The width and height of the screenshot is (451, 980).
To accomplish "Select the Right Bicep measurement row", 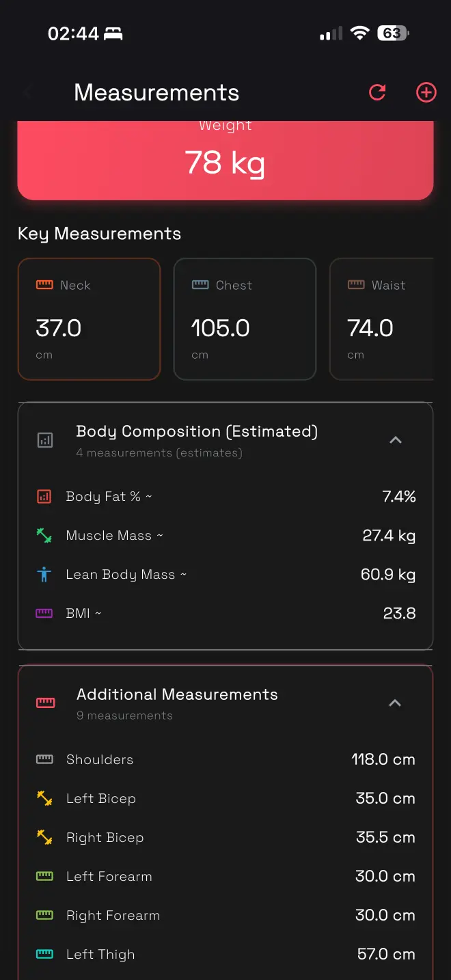I will (225, 837).
